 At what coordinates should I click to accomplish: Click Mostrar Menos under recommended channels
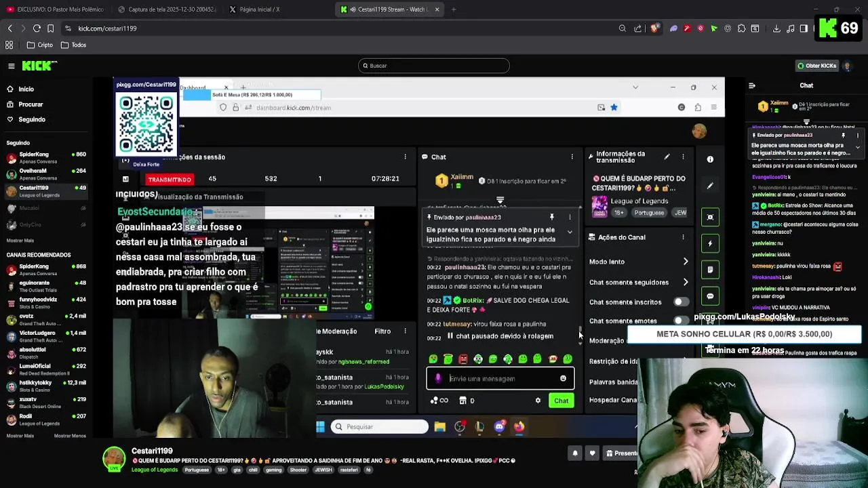click(x=70, y=436)
